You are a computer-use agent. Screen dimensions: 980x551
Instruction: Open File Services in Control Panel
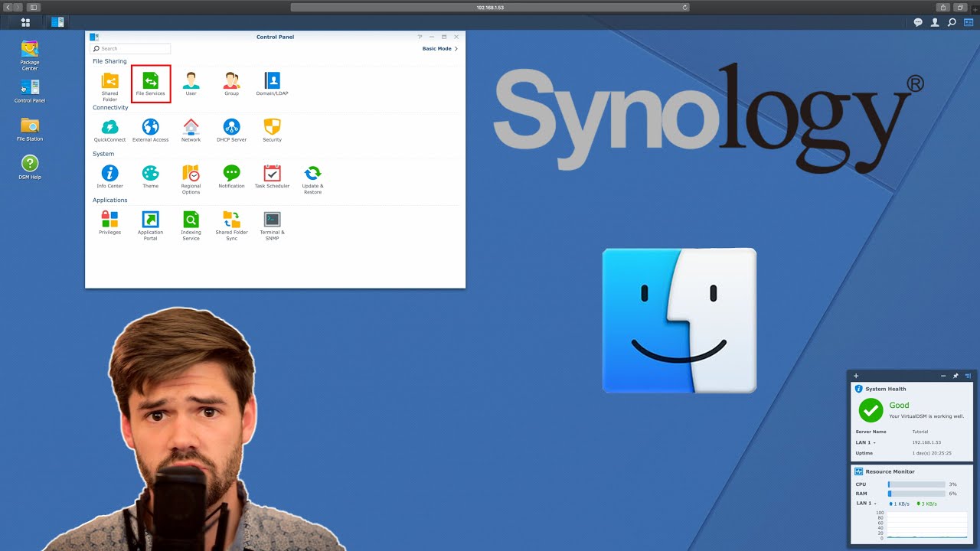click(151, 84)
